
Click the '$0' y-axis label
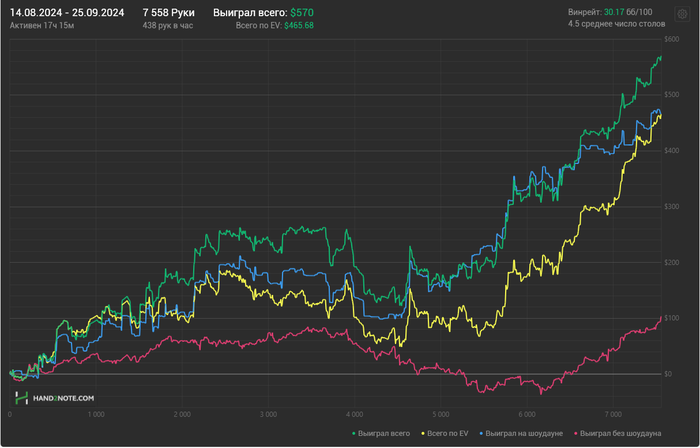pos(668,374)
